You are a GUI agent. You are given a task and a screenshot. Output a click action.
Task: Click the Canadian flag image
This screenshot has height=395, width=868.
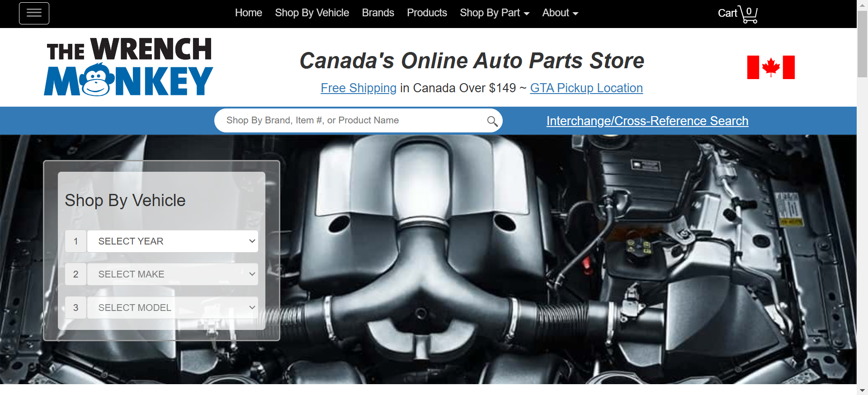pyautogui.click(x=770, y=67)
